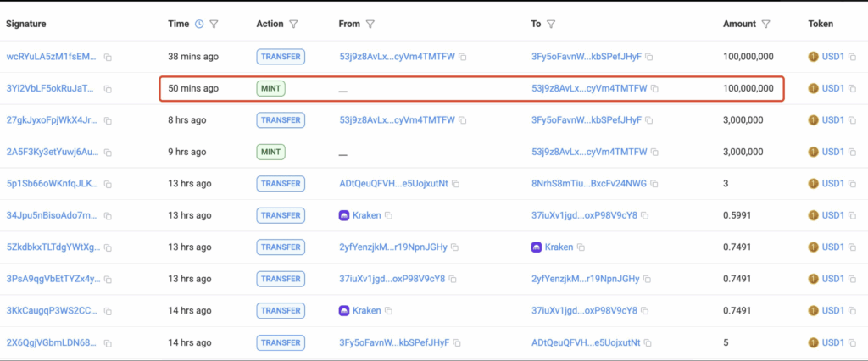Select the amount 3 in the 5p1Sb66oWKnfqJLK row
The height and width of the screenshot is (361, 868).
click(726, 183)
